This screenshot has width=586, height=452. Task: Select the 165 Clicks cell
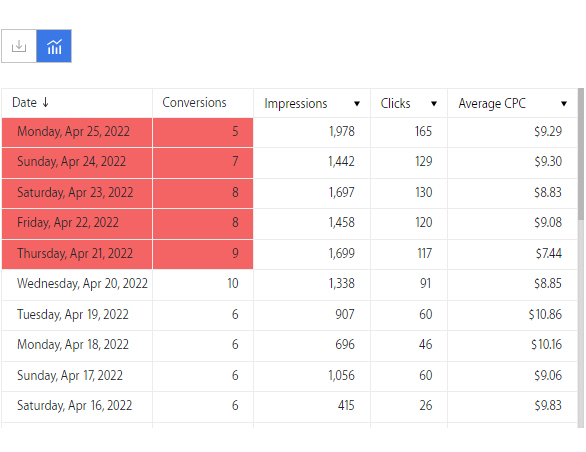[409, 132]
